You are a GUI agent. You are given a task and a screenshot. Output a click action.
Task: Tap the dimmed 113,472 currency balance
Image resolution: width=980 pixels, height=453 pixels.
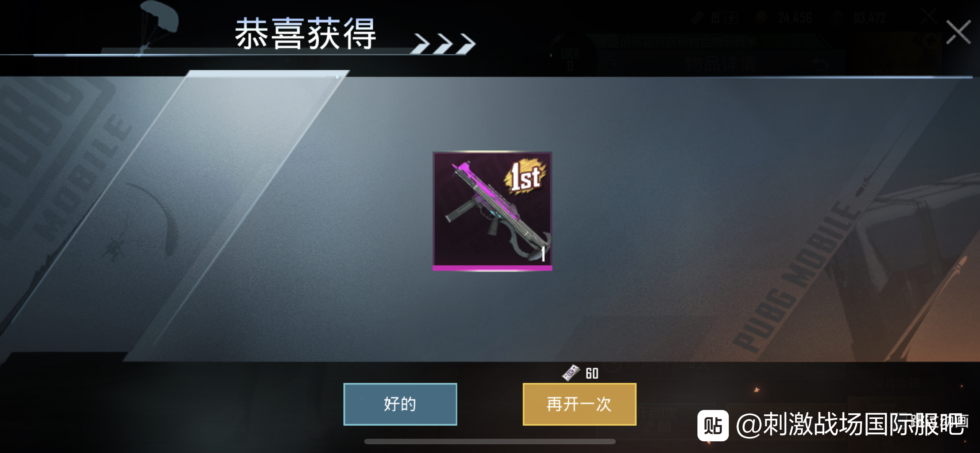tap(870, 18)
